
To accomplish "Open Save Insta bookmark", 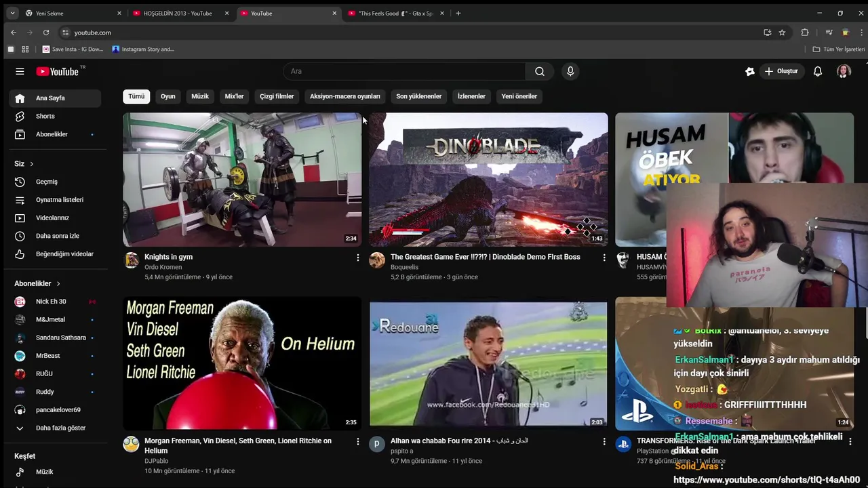I will (73, 49).
